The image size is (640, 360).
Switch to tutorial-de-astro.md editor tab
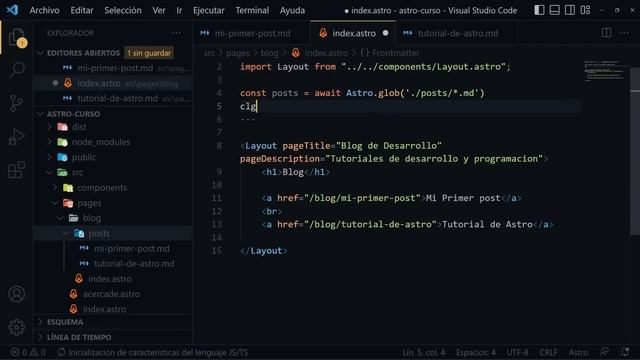pyautogui.click(x=456, y=33)
